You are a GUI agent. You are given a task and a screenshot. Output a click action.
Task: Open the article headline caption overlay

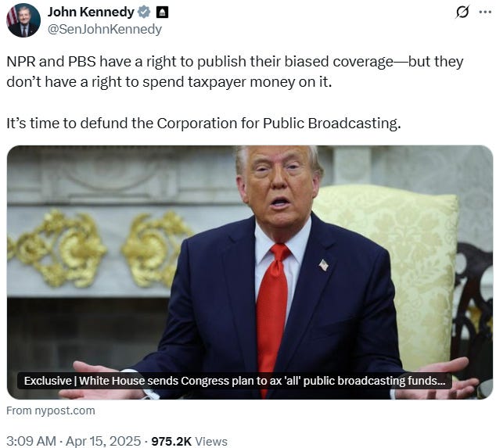(x=235, y=381)
